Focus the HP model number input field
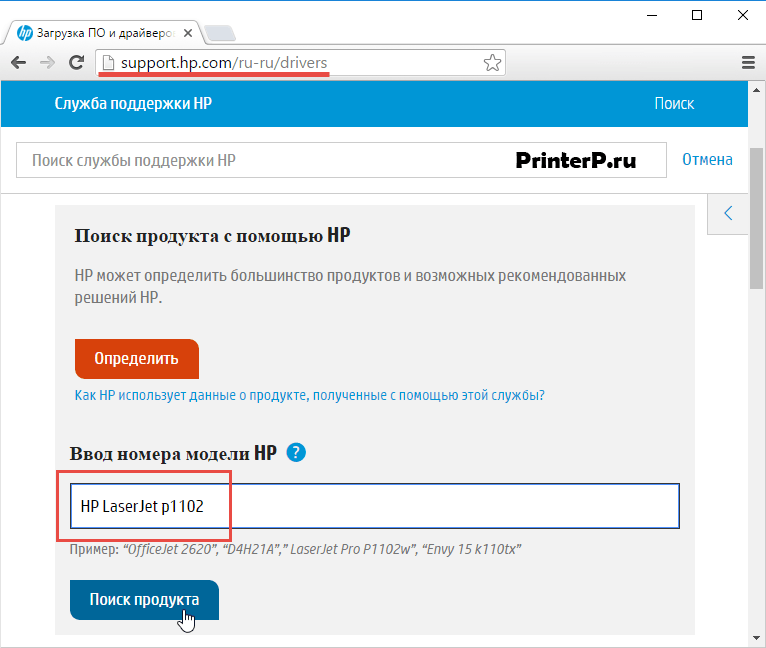Screen dimensions: 766x648 375,506
